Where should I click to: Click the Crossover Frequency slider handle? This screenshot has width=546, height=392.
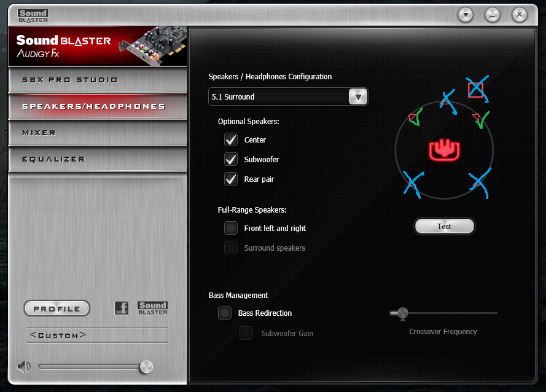pos(402,313)
